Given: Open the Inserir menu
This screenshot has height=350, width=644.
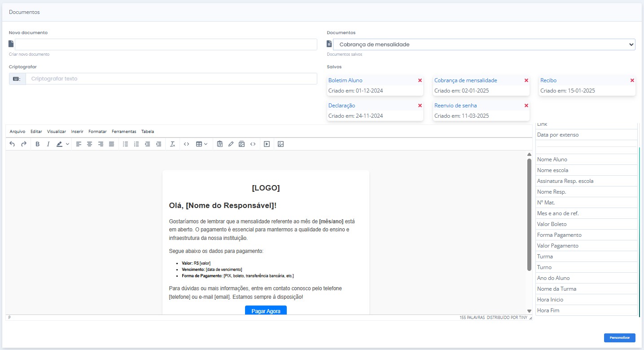Looking at the screenshot, I should coord(77,132).
